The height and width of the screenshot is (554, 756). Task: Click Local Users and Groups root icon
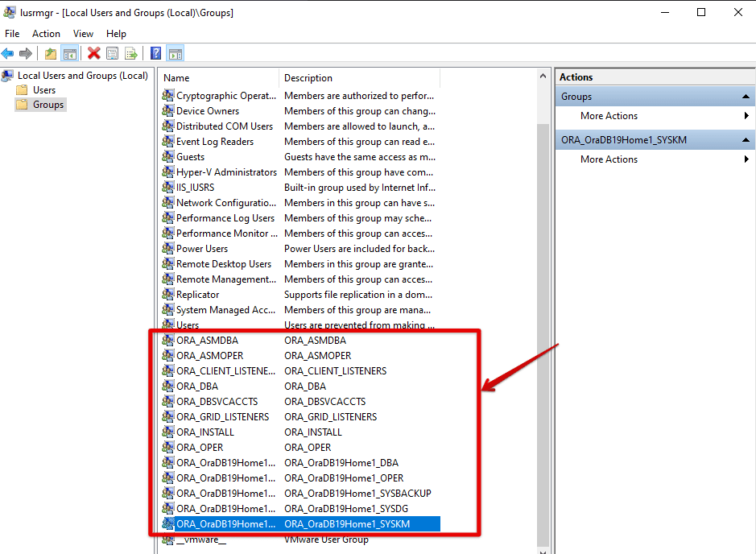coord(8,75)
